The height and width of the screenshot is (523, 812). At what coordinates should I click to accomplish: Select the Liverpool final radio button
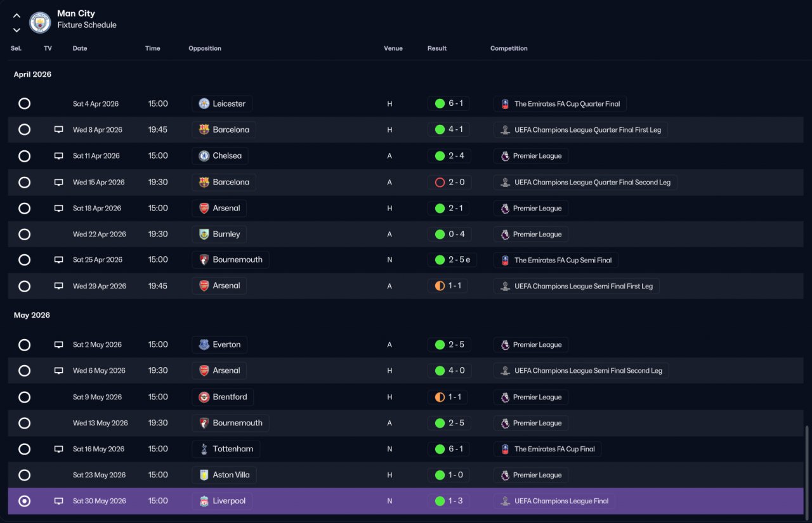point(24,501)
